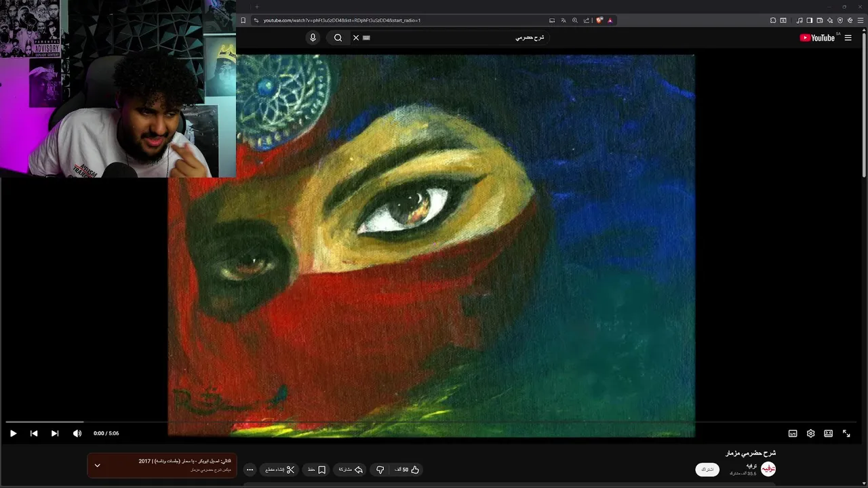This screenshot has width=868, height=488.
Task: Create a clip with scissors button
Action: coord(279,470)
